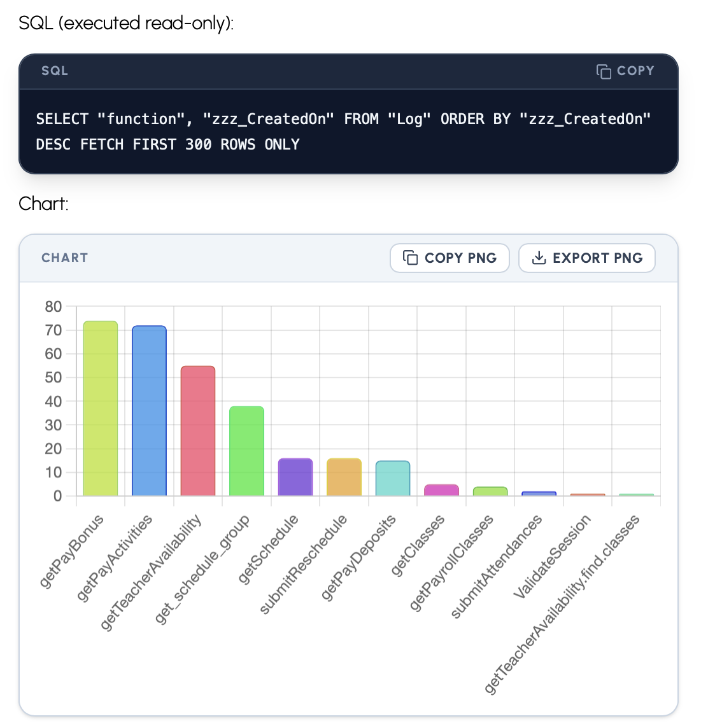Click the red getTeacherAvailability bar
This screenshot has height=728, width=708.
click(198, 431)
